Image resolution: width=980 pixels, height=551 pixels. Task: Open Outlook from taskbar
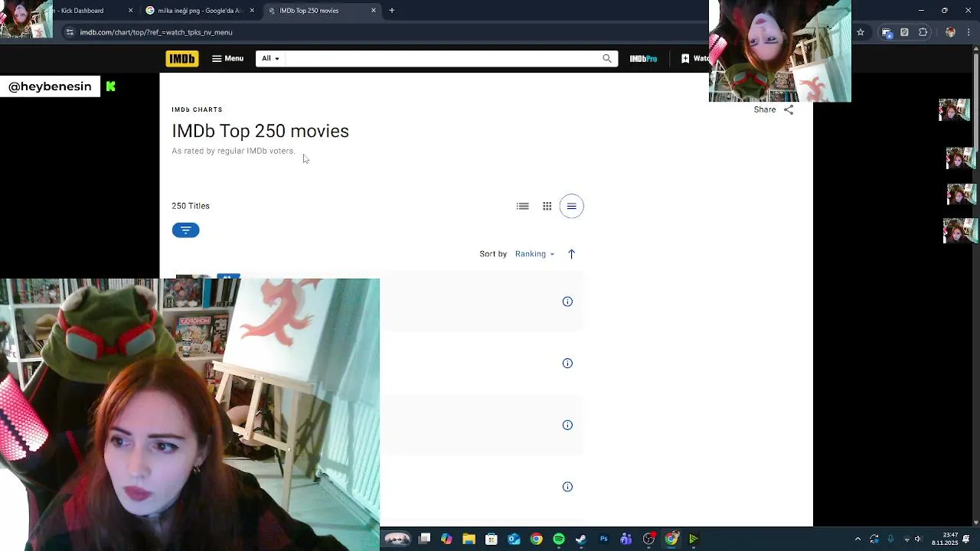tap(514, 539)
